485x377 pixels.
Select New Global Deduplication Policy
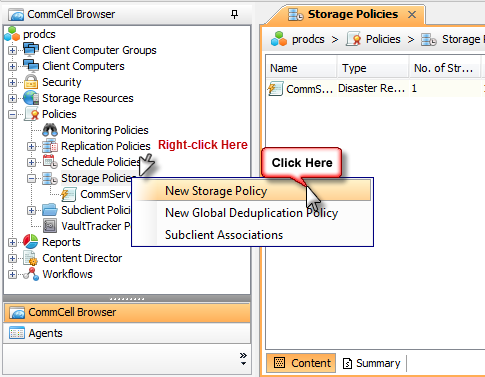pos(252,213)
